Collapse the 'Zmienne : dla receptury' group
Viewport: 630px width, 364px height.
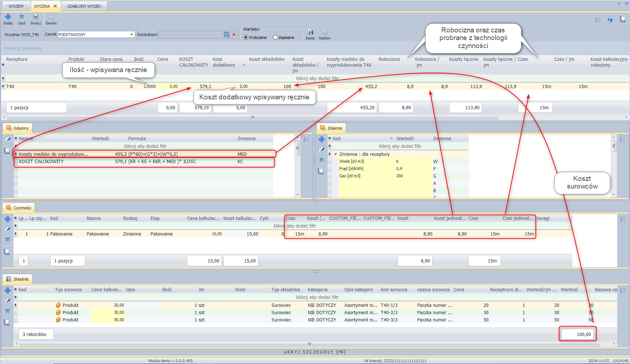point(335,154)
